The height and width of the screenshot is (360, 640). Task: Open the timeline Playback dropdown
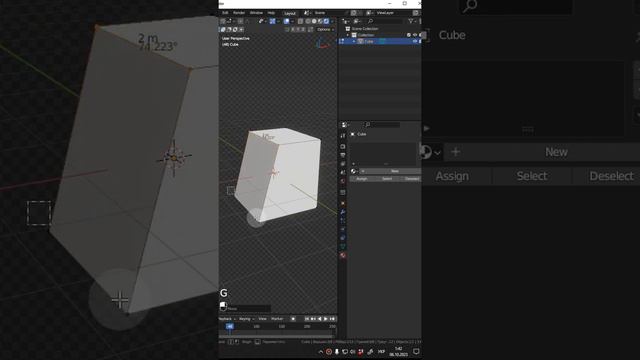(x=227, y=319)
